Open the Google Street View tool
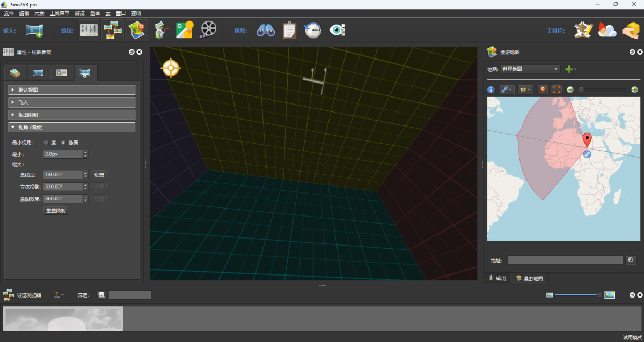This screenshot has height=342, width=644. coord(184,30)
